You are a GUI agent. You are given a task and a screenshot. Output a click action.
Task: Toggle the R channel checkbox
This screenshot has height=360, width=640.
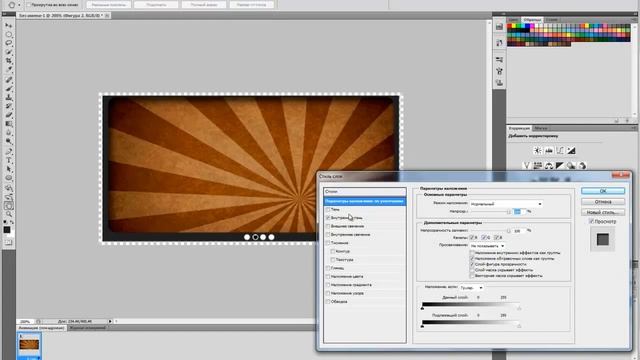(472, 237)
